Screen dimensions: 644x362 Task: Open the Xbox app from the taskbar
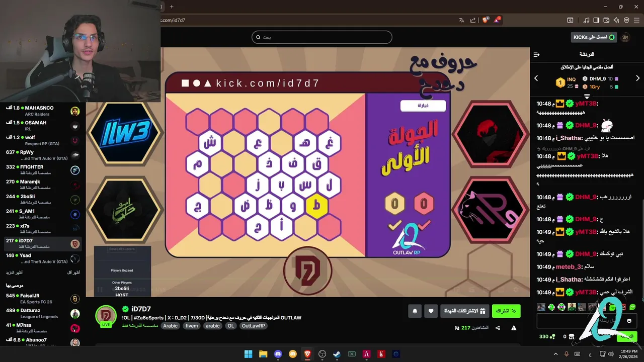pyautogui.click(x=352, y=354)
